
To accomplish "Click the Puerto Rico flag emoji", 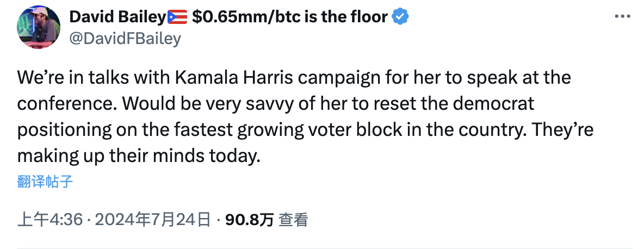I will point(178,17).
